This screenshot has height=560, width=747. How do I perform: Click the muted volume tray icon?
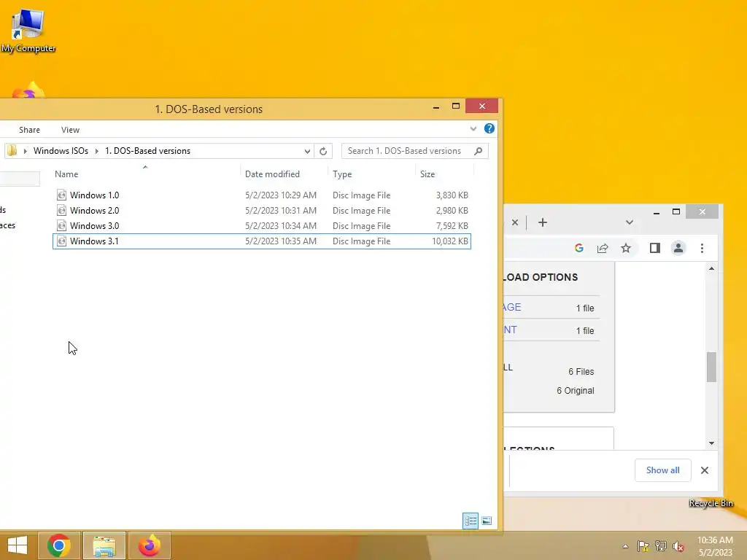(x=678, y=546)
